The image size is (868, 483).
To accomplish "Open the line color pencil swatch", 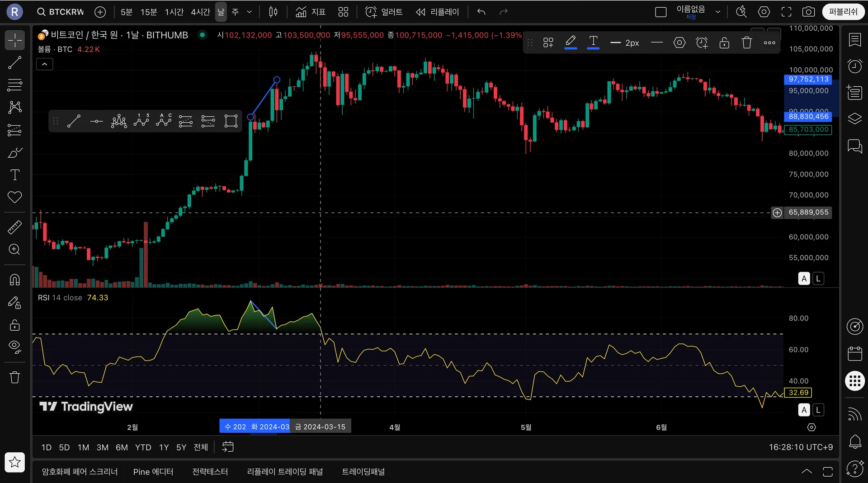I will click(x=571, y=42).
